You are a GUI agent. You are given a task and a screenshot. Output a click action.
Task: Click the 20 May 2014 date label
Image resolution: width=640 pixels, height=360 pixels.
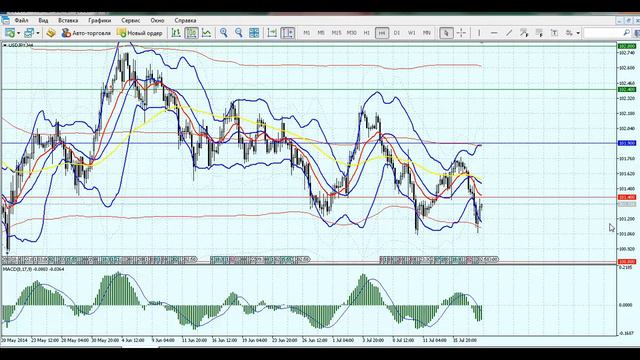(14, 340)
